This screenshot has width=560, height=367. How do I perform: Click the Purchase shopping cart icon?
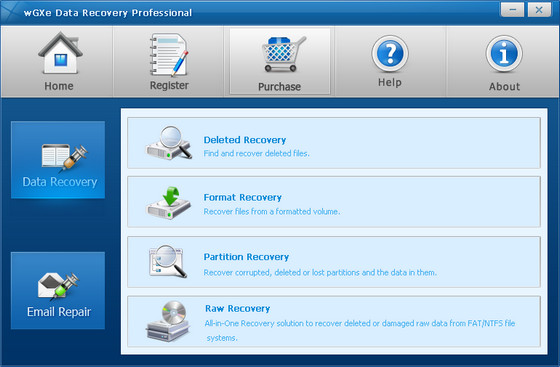pos(283,54)
